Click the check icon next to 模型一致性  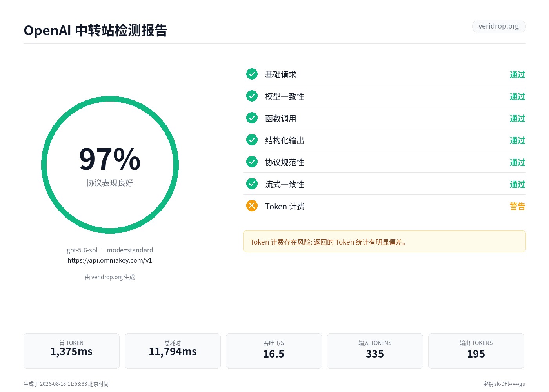click(252, 96)
